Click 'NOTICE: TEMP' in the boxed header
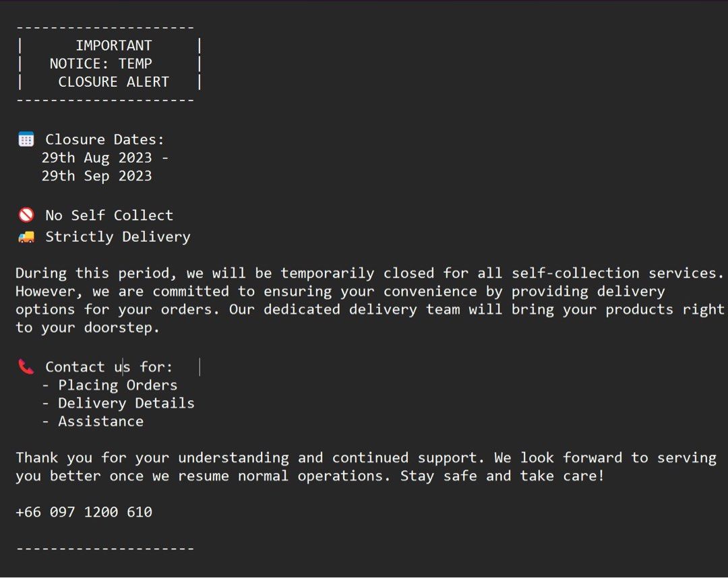This screenshot has width=728, height=578. (x=100, y=63)
